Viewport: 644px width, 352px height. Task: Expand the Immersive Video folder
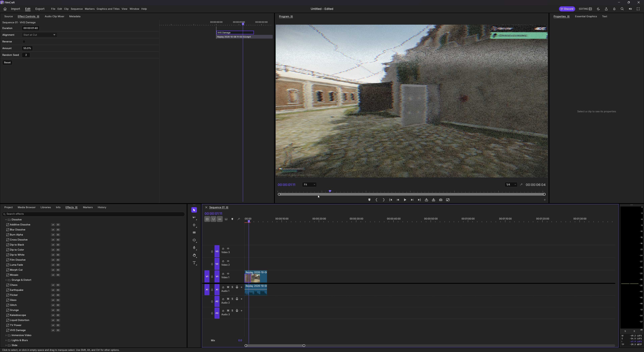tap(6, 335)
